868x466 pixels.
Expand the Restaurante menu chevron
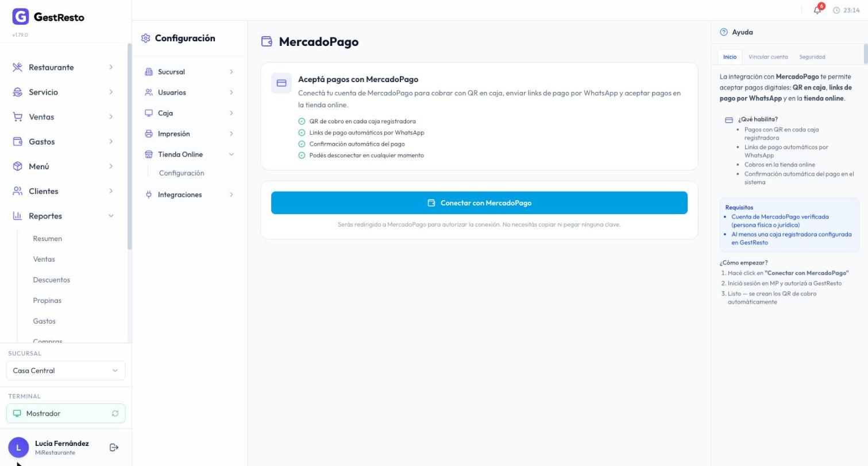click(111, 67)
